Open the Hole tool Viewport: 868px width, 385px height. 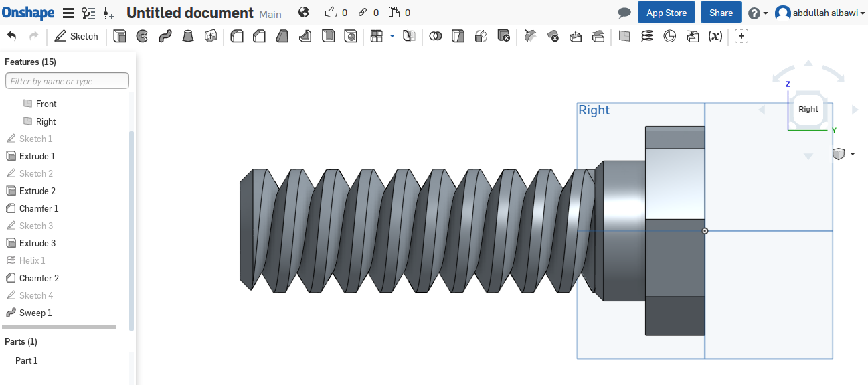pos(351,36)
